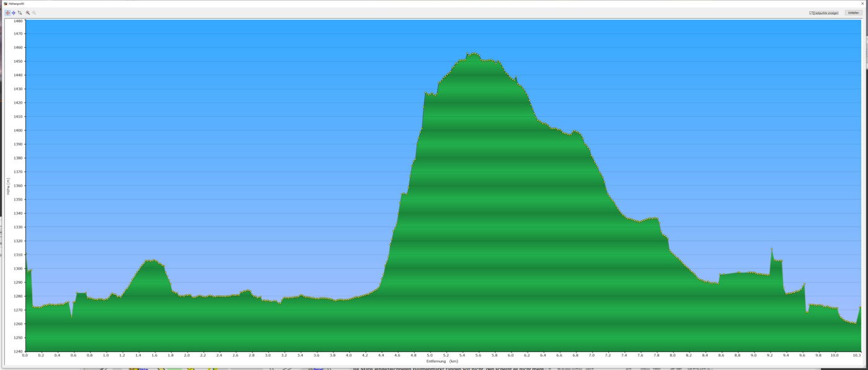Toggle the Trackpunkte anzeigen checkbox
Viewport: 868px width, 370px height.
click(812, 12)
